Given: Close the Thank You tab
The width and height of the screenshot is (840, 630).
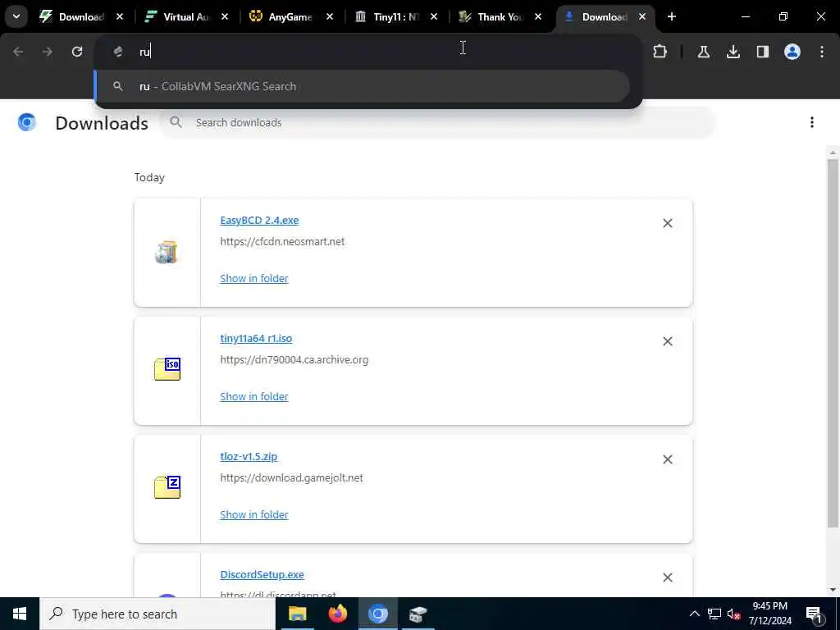Looking at the screenshot, I should coord(538,16).
